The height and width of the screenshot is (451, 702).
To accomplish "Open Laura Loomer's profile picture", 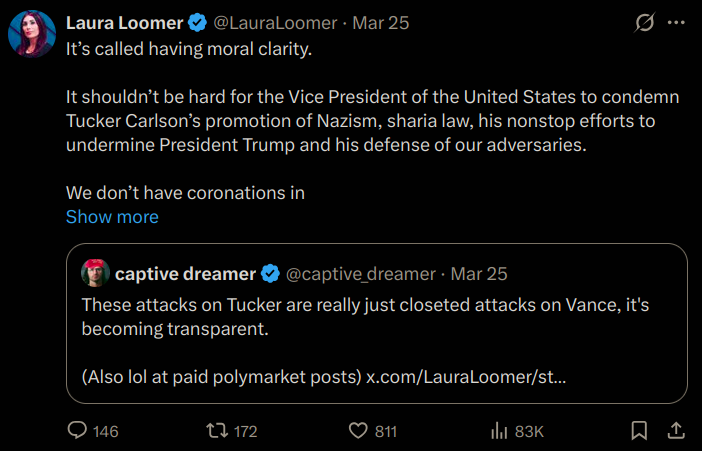I will 32,34.
